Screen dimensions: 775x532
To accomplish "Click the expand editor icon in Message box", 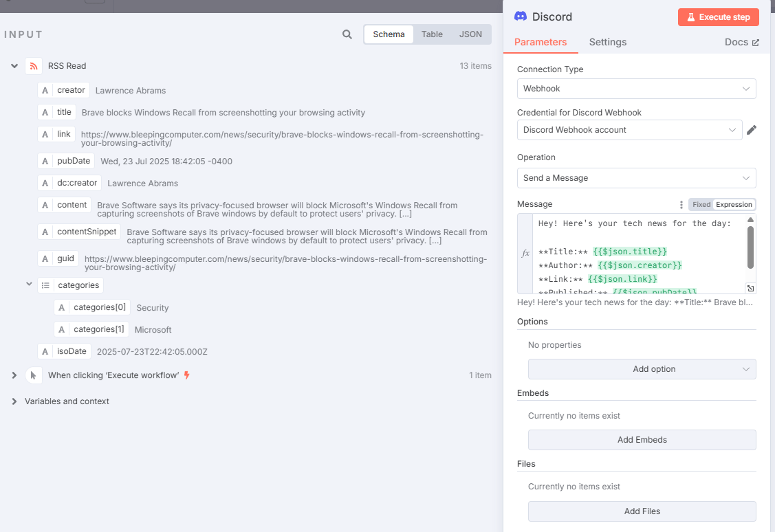I will (750, 289).
